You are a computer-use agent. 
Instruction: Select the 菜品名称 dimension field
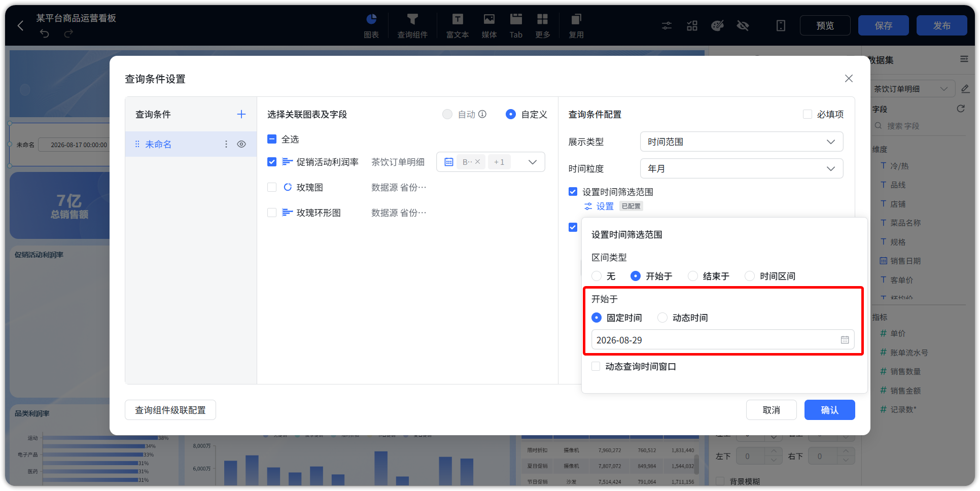pos(905,223)
